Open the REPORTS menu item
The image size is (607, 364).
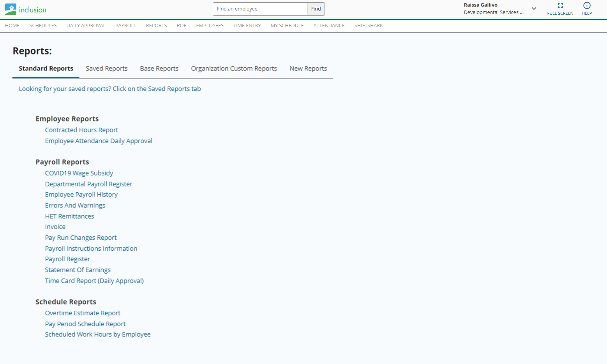click(x=157, y=26)
